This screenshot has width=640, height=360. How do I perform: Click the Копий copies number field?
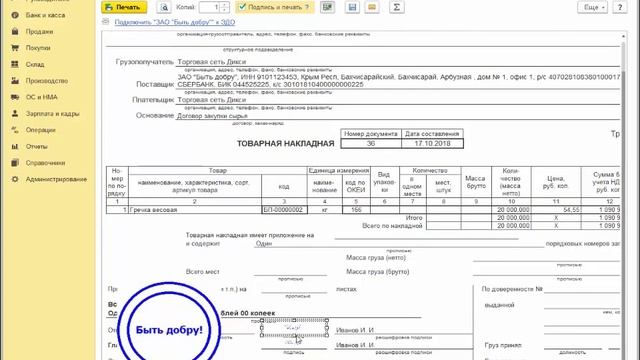click(209, 7)
